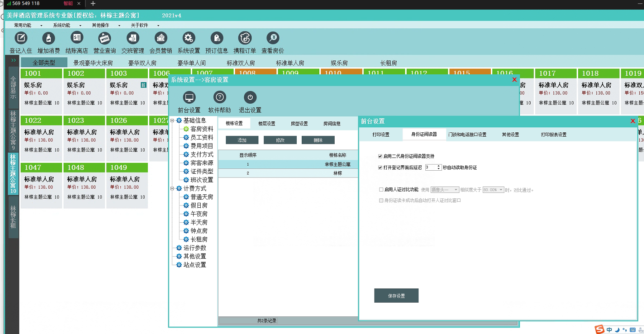The height and width of the screenshot is (334, 644).
Task: Collapse the 基础信息 tree node
Action: point(172,121)
